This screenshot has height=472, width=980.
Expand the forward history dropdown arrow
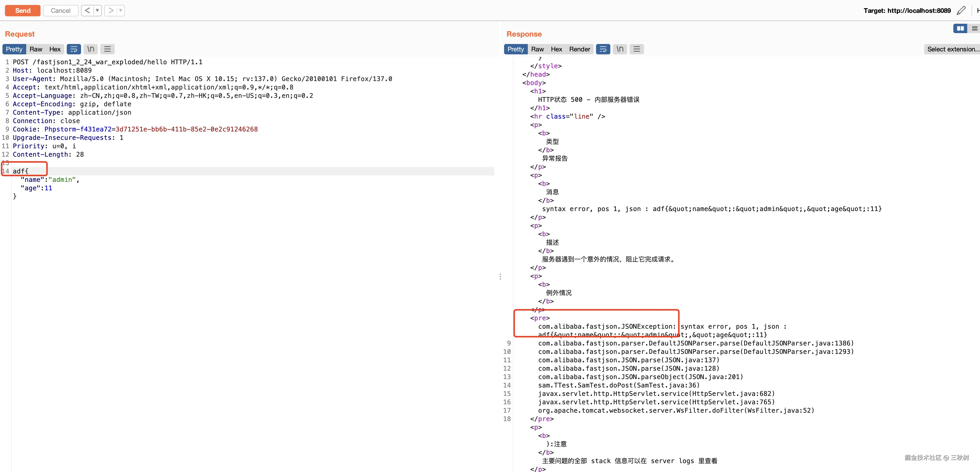pyautogui.click(x=121, y=11)
